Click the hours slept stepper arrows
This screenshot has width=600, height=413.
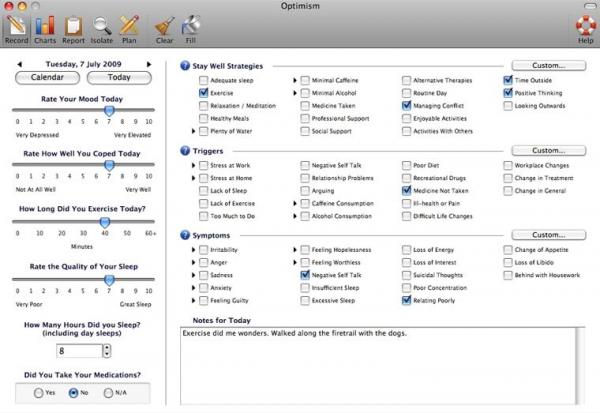click(x=107, y=351)
